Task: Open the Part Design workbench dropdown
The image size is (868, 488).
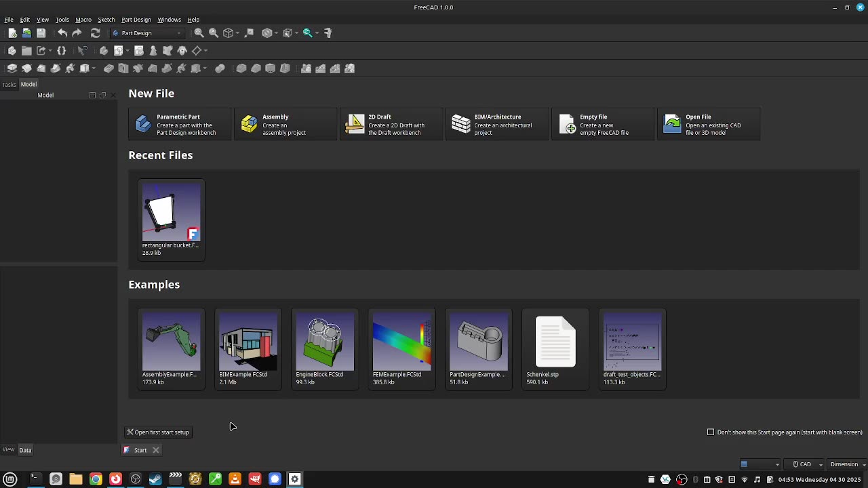Action: point(148,33)
